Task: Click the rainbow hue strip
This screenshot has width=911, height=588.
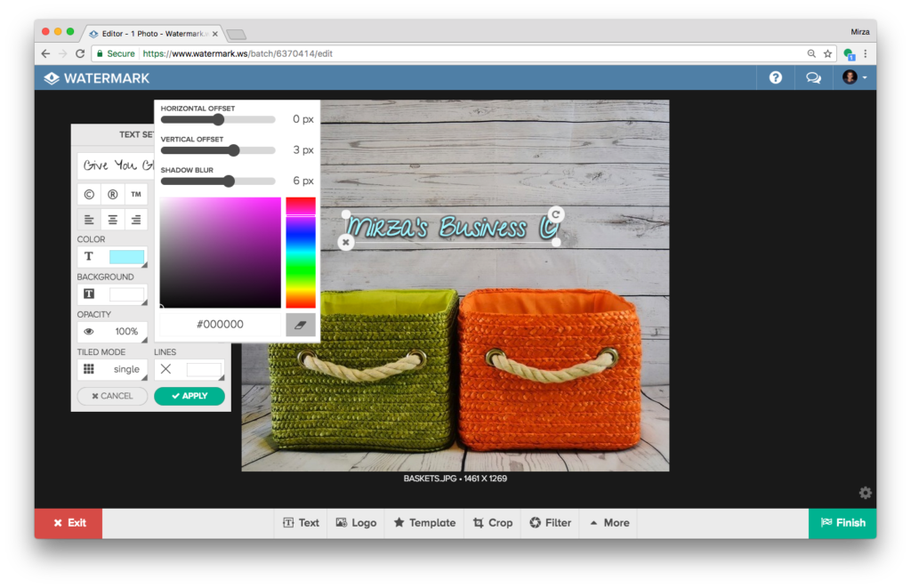Action: [301, 252]
